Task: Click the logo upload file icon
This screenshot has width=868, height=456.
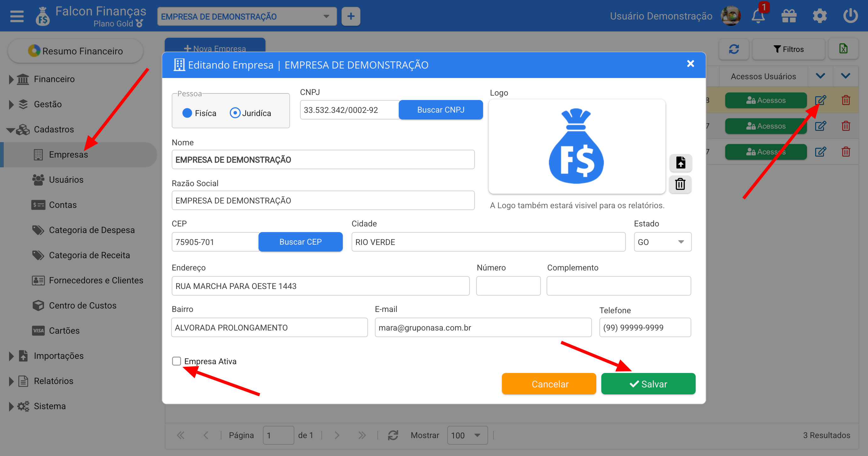Action: (680, 163)
